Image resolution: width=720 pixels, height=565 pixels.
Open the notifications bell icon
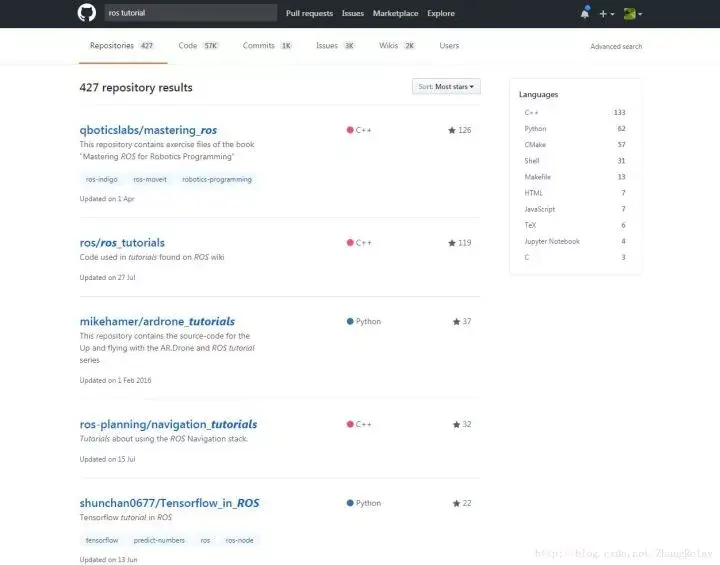584,13
